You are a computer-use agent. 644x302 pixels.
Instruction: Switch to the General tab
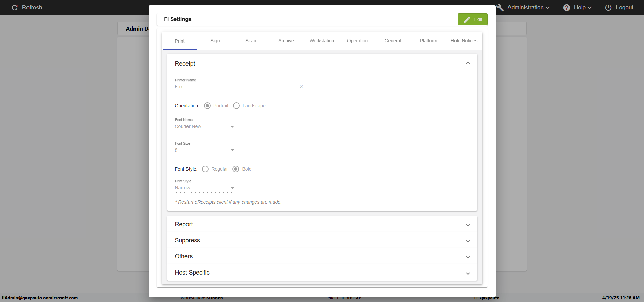(x=393, y=41)
